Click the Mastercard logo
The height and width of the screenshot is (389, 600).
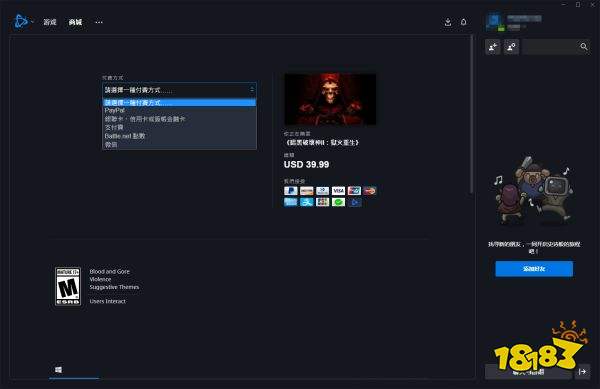pos(370,190)
